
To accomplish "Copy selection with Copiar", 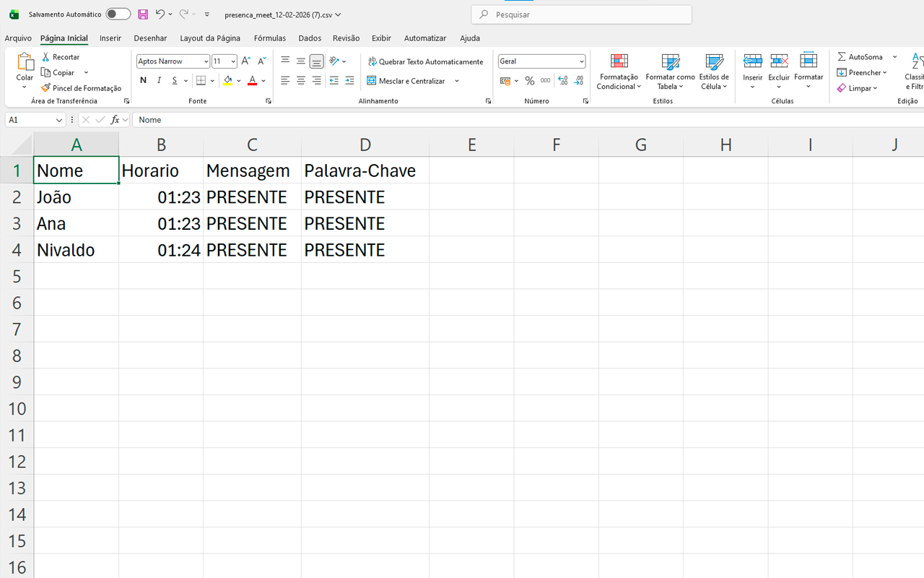I will pyautogui.click(x=58, y=72).
